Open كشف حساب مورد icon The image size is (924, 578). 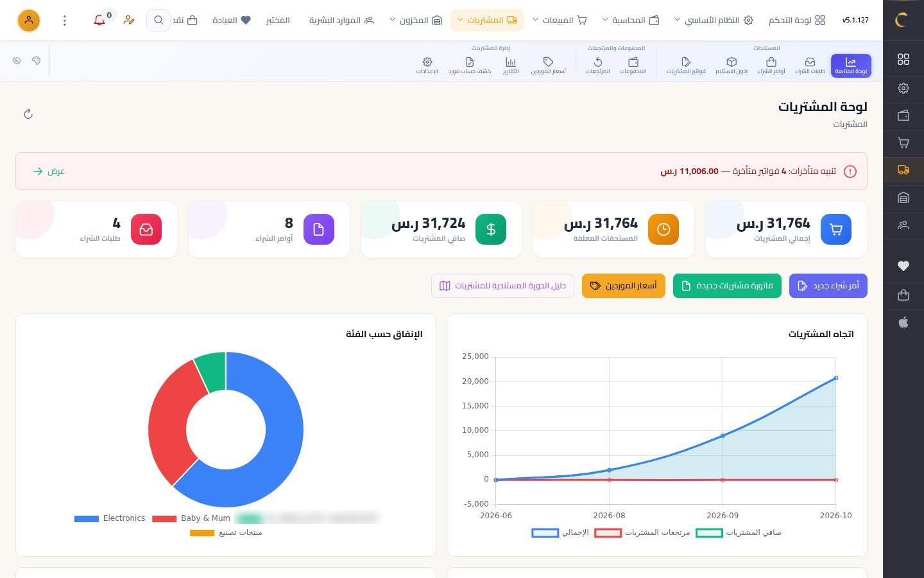point(470,66)
